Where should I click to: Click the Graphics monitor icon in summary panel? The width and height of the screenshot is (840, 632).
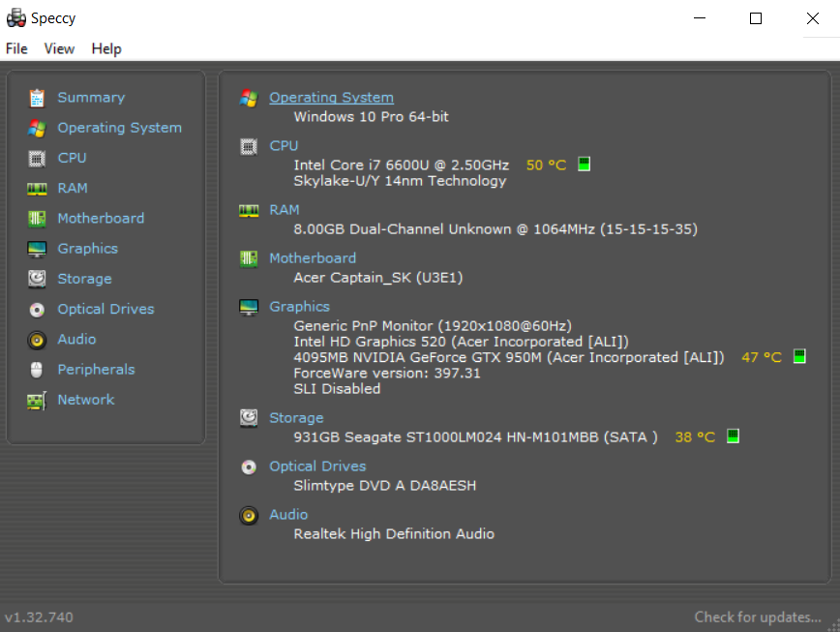(x=249, y=307)
